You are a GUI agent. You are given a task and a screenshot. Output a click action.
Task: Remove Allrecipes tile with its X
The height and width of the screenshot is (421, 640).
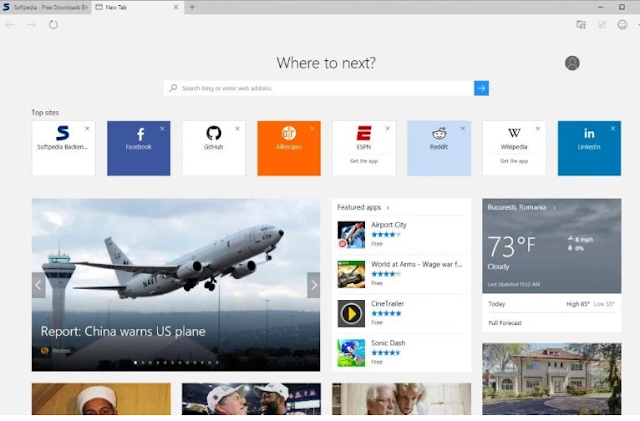[312, 128]
